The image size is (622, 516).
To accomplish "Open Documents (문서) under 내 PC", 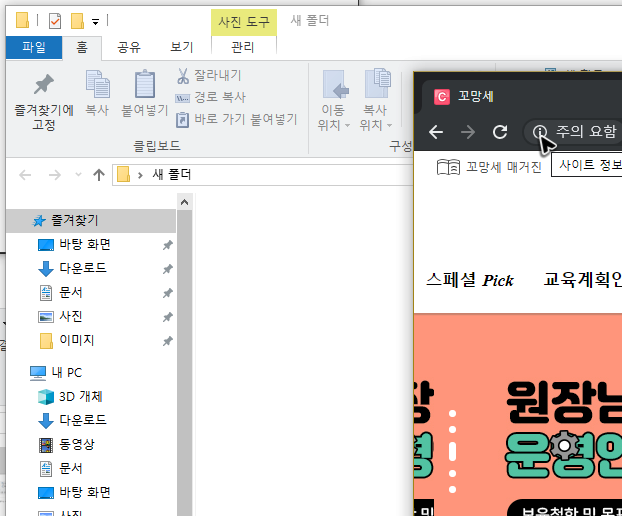I will click(x=60, y=469).
